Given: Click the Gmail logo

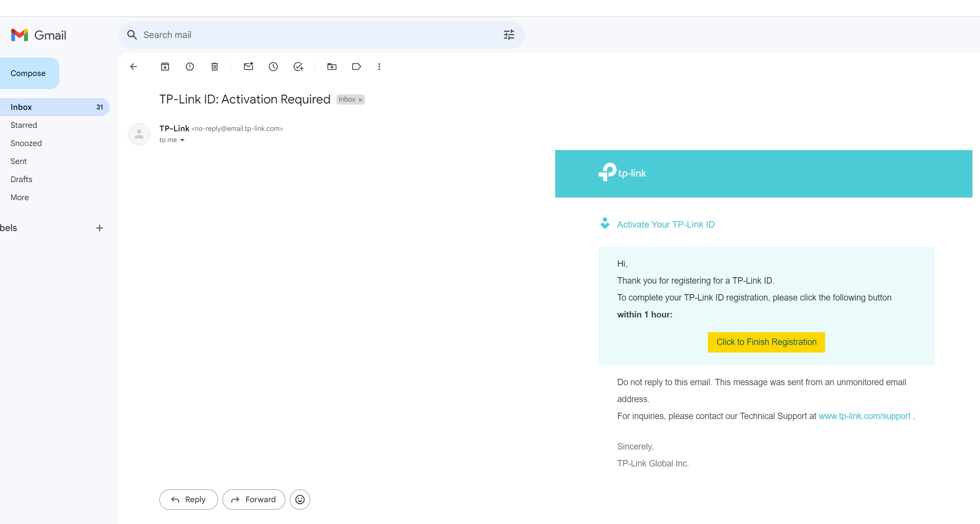Looking at the screenshot, I should pos(38,35).
